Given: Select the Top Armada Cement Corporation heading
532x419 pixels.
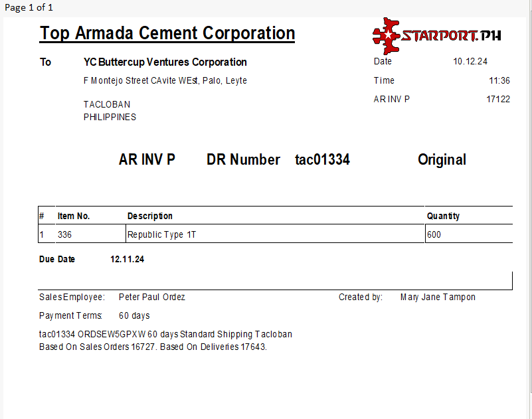Looking at the screenshot, I should click(x=167, y=33).
